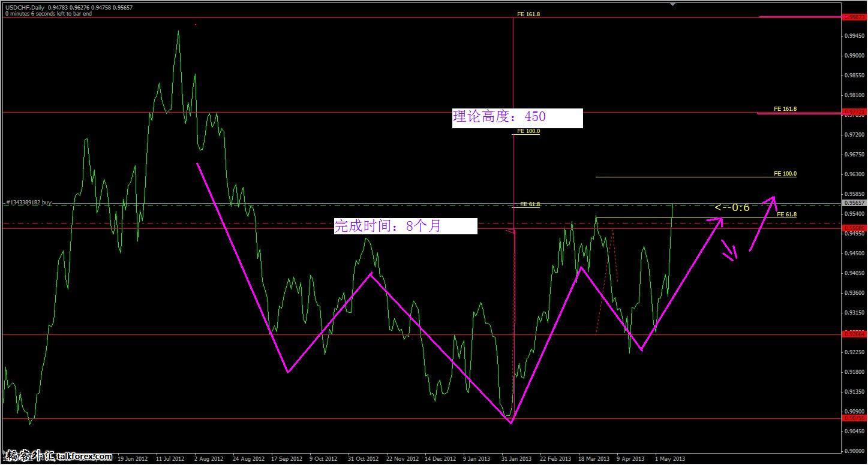
Task: Click the 0.94500 price scale label
Action: click(x=855, y=253)
